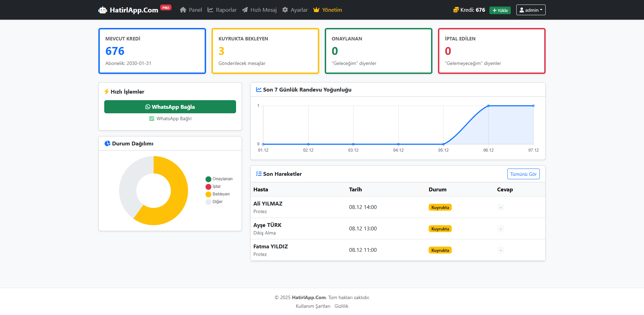Open the HatirlApp.Com robot logo icon

103,10
